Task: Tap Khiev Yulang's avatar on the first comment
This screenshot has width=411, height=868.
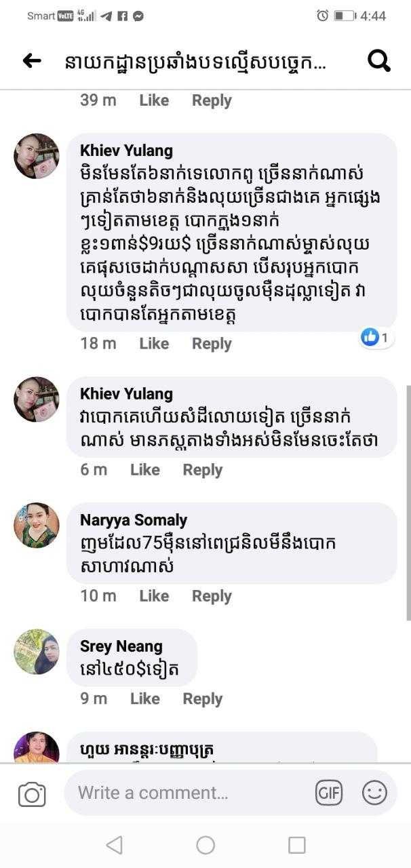Action: click(37, 156)
